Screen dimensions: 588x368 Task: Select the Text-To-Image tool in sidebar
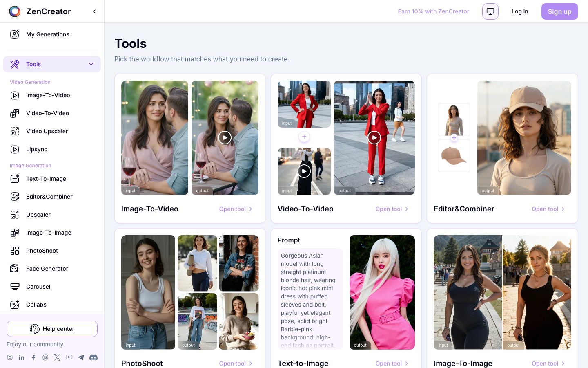pos(46,179)
